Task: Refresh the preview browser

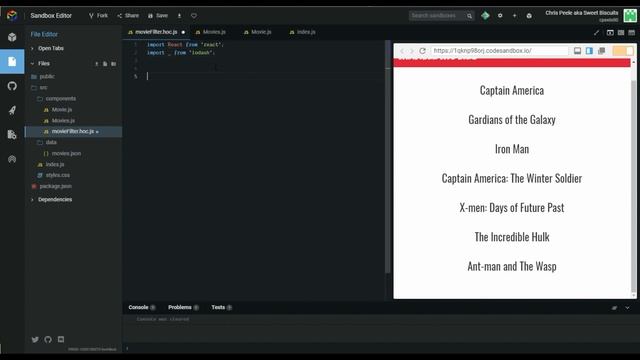Action: click(x=422, y=51)
